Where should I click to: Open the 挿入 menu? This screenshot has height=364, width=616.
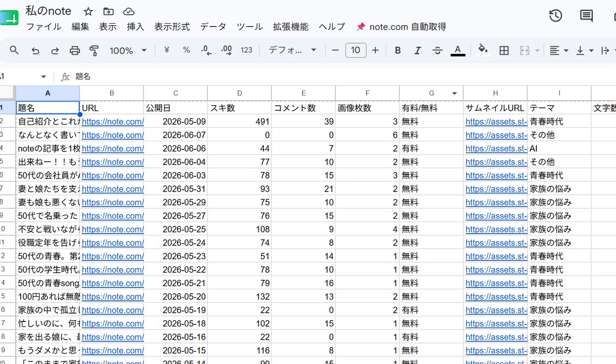[136, 27]
